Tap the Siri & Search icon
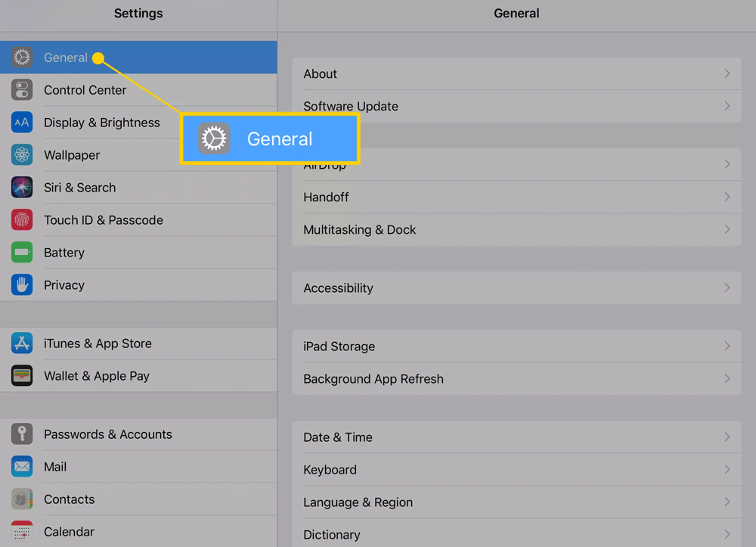 [22, 188]
